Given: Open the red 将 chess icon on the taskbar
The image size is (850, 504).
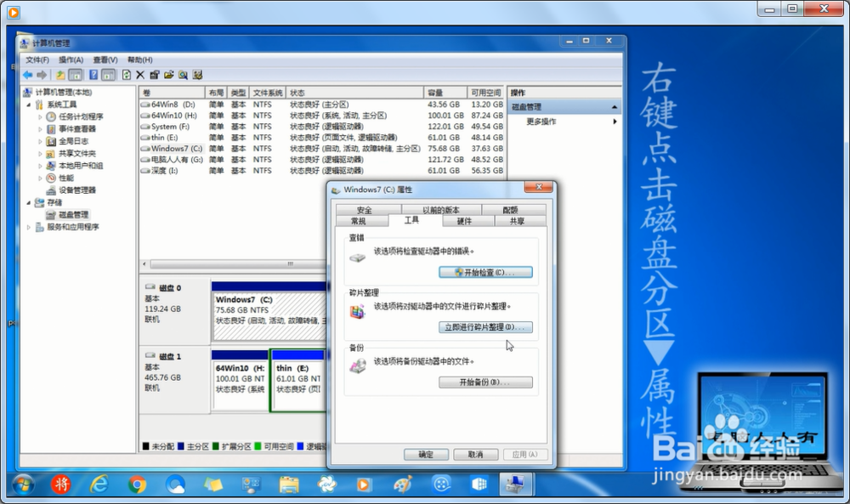Looking at the screenshot, I should click(60, 484).
